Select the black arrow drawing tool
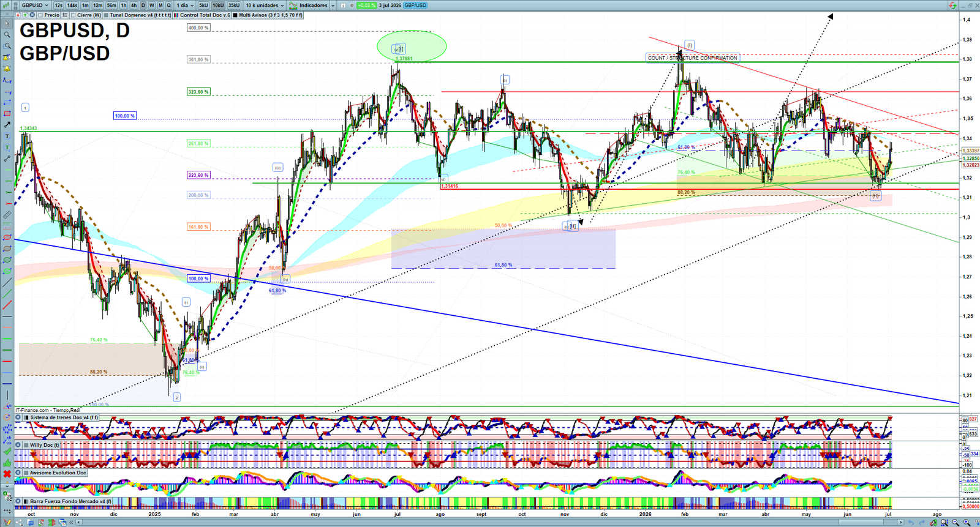This screenshot has height=527, width=980. (x=7, y=125)
